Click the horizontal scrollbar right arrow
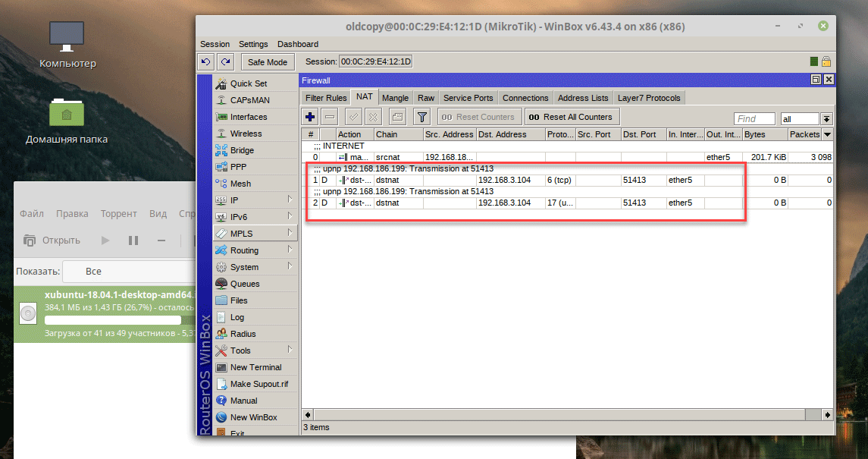The width and height of the screenshot is (868, 459). [x=827, y=415]
